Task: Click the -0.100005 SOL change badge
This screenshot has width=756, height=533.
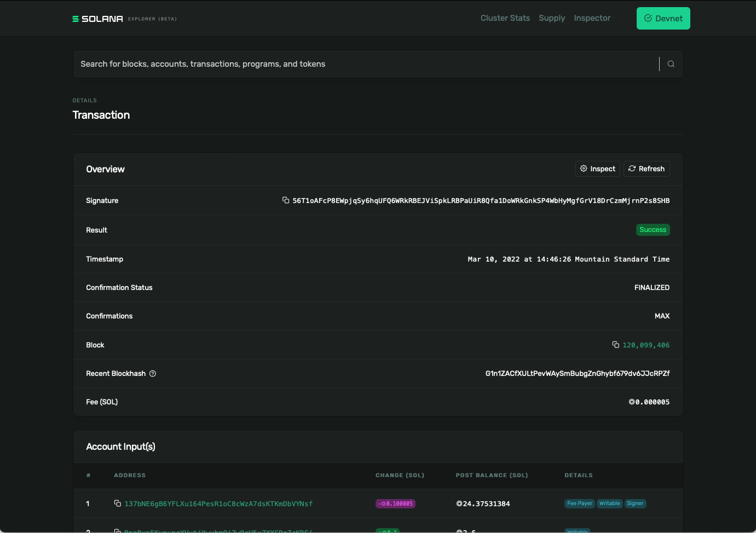Action: 395,503
